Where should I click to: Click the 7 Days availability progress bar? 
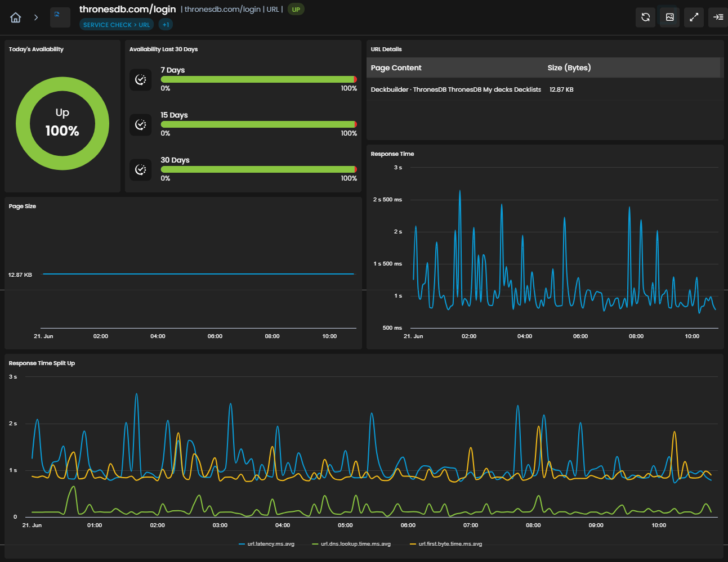[x=259, y=79]
